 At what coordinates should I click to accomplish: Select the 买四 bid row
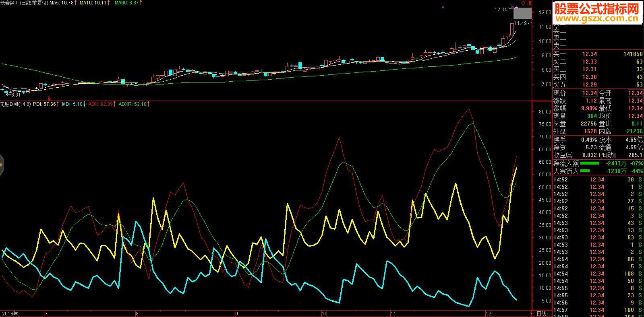(598, 77)
